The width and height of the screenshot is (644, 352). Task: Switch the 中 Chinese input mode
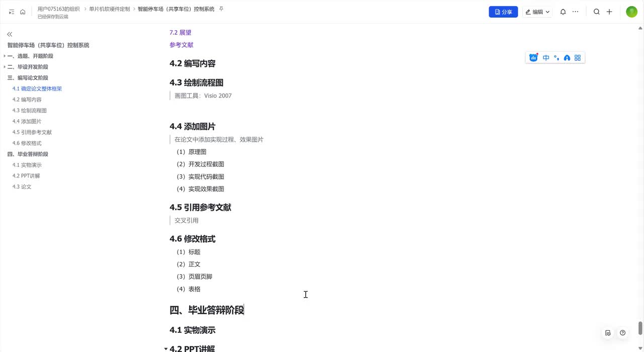coord(546,58)
